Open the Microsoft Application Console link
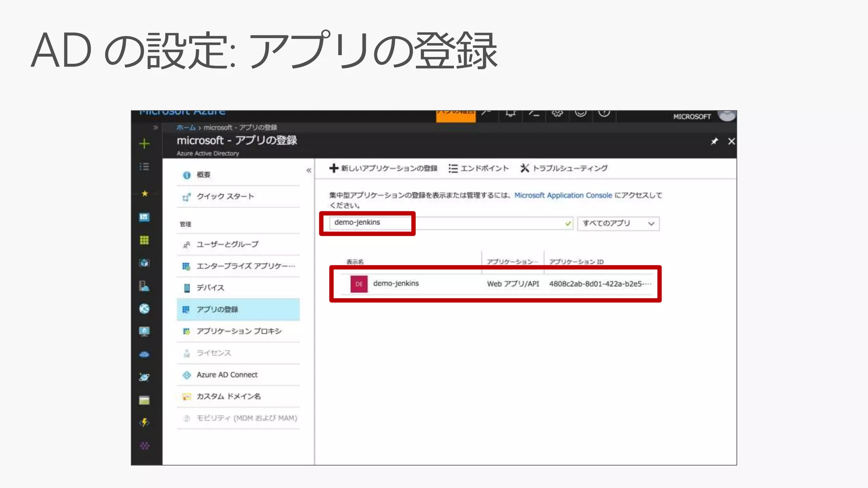 (x=563, y=195)
